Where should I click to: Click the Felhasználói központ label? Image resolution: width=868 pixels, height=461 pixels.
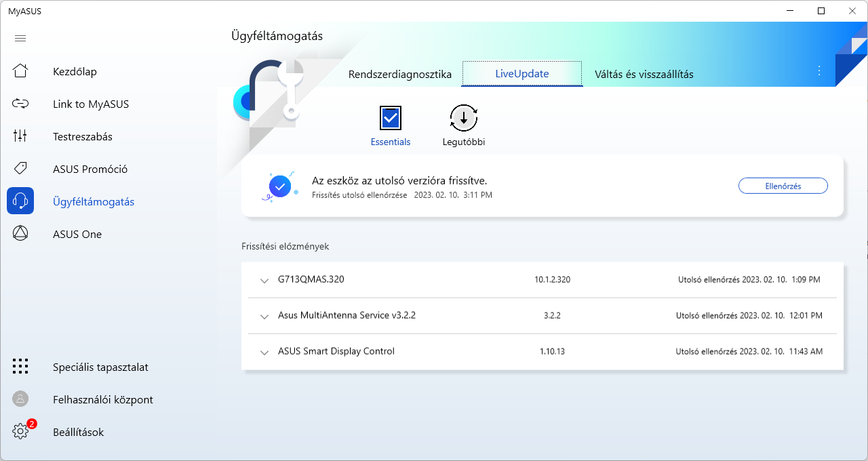tap(103, 399)
